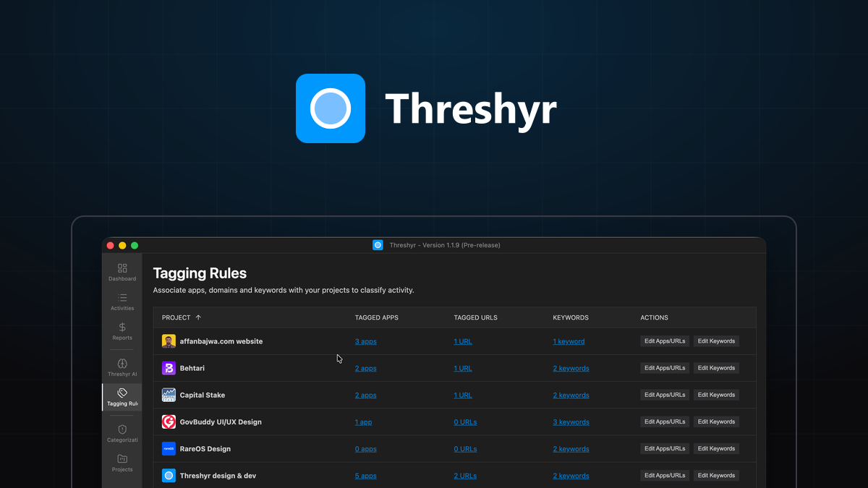Open 2 keywords link for RareOS Design
Image resolution: width=868 pixels, height=488 pixels.
pos(571,449)
